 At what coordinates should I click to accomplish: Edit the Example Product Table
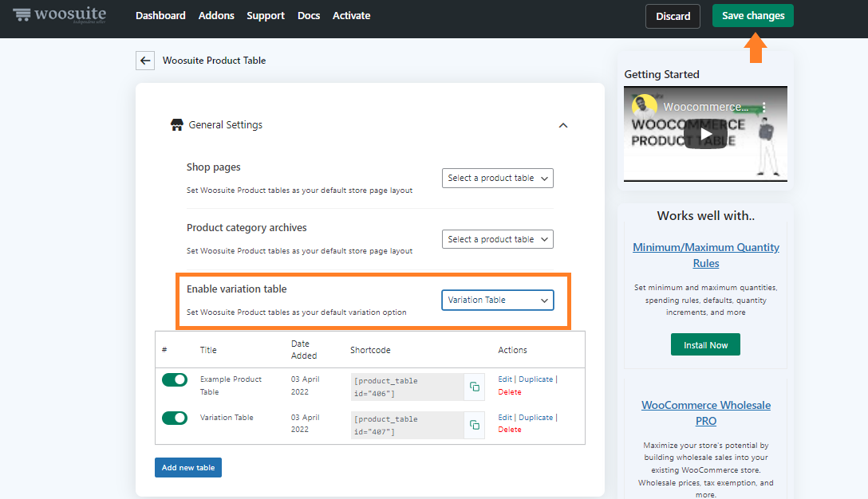(x=505, y=379)
